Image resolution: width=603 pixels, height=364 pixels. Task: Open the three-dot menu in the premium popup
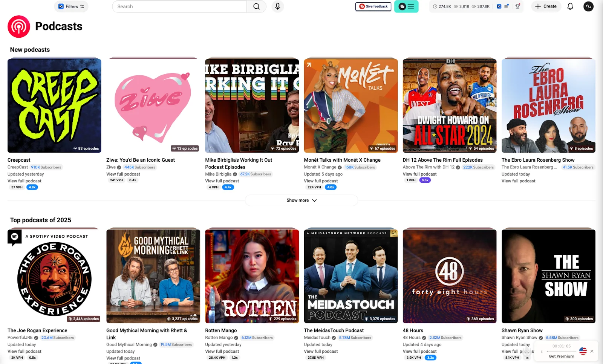click(542, 351)
